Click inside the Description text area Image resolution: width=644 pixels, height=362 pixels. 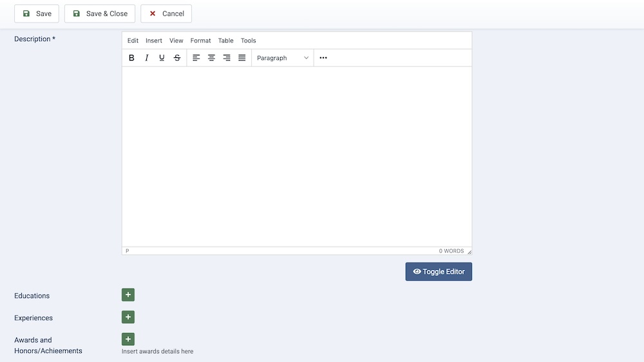[x=296, y=155]
